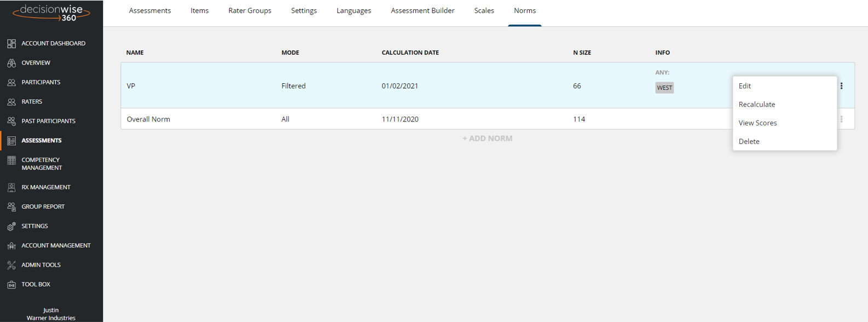Viewport: 868px width, 322px height.
Task: Open Account Management from sidebar
Action: coord(56,245)
